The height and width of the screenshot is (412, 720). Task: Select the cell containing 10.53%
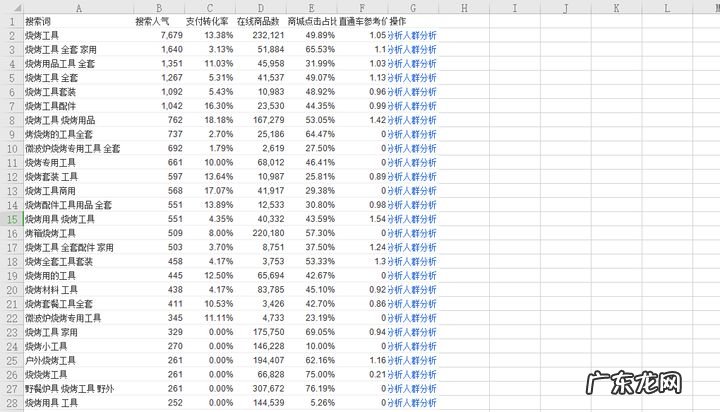click(210, 304)
